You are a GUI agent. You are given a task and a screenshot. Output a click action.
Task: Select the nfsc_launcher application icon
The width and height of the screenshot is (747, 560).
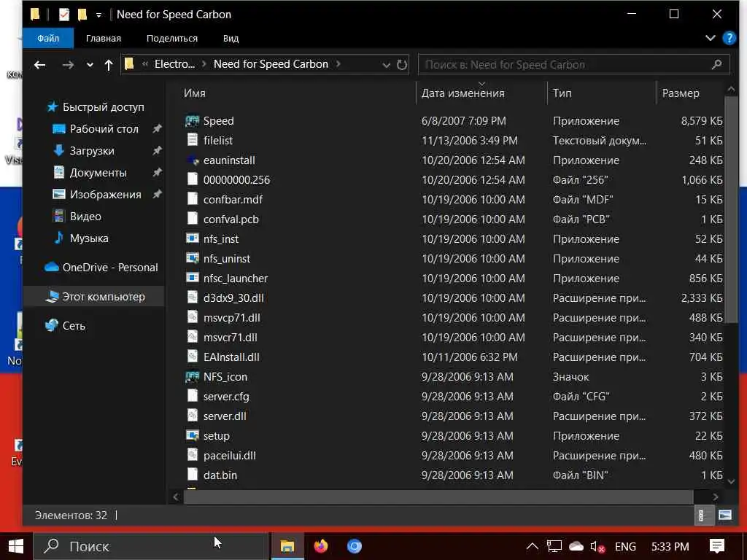point(192,278)
